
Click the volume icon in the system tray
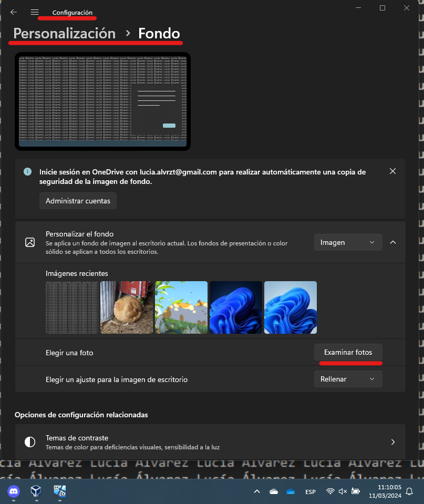tap(343, 491)
